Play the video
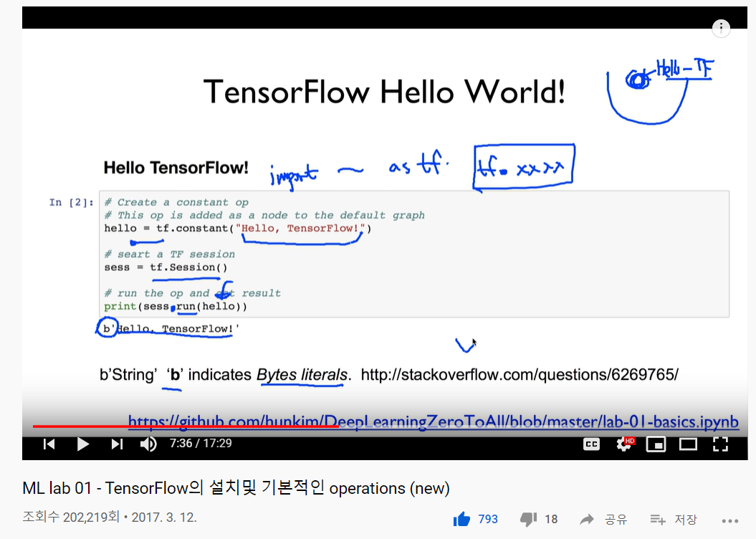This screenshot has width=756, height=539. coord(83,444)
